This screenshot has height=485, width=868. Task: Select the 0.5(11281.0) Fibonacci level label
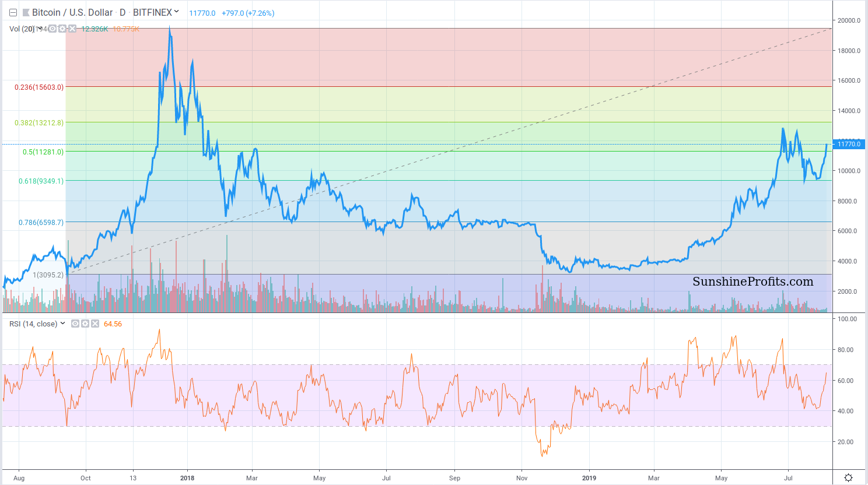[x=43, y=152]
